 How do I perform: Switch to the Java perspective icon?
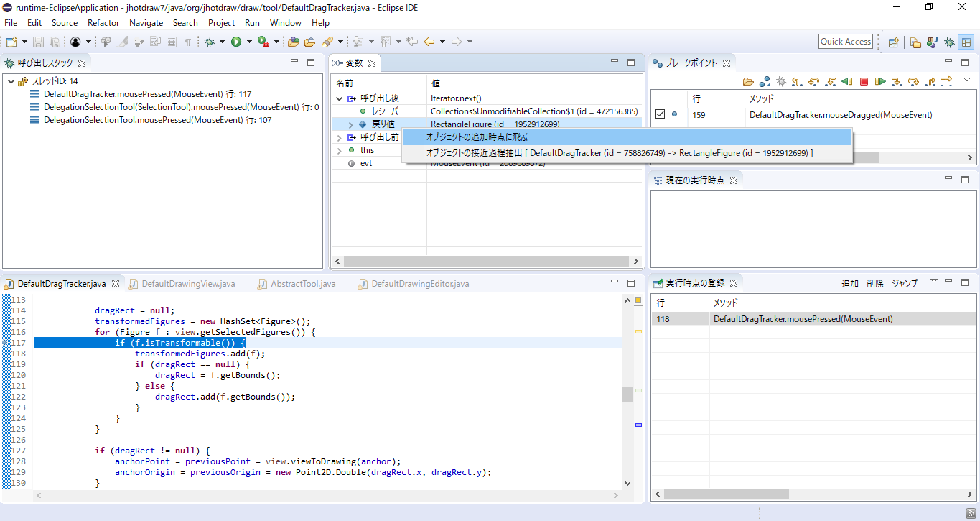[932, 42]
